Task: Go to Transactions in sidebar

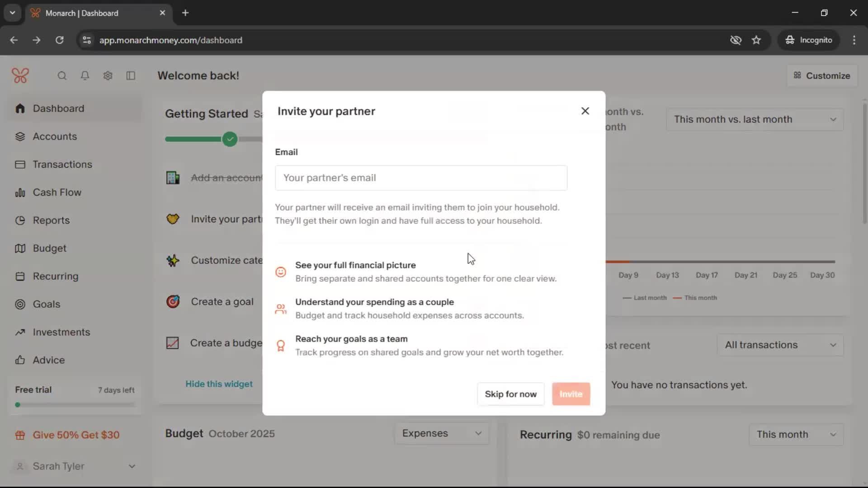Action: pos(62,164)
